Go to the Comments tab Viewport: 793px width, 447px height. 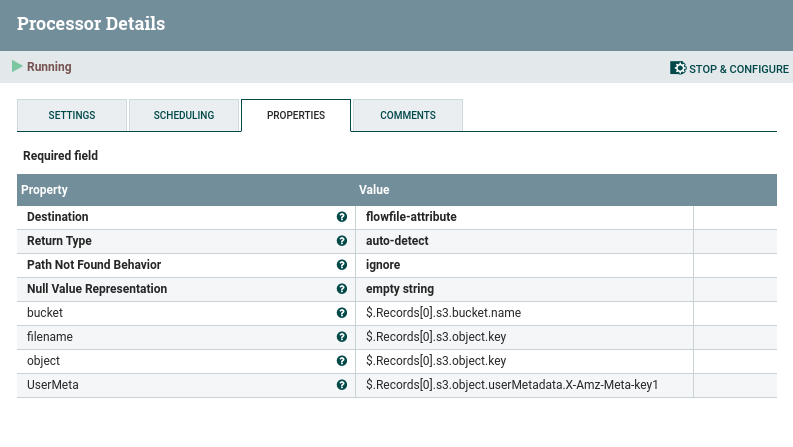coord(407,115)
